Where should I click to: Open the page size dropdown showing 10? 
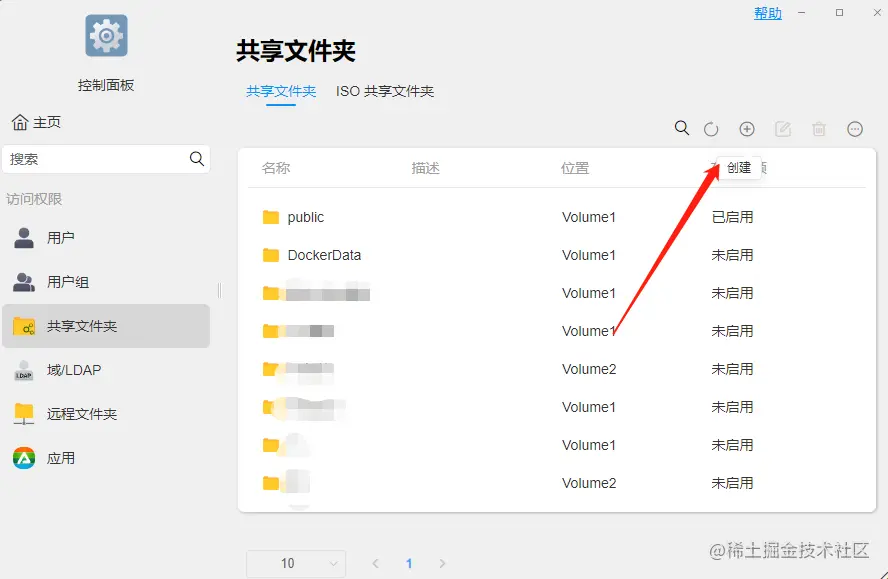pyautogui.click(x=296, y=563)
